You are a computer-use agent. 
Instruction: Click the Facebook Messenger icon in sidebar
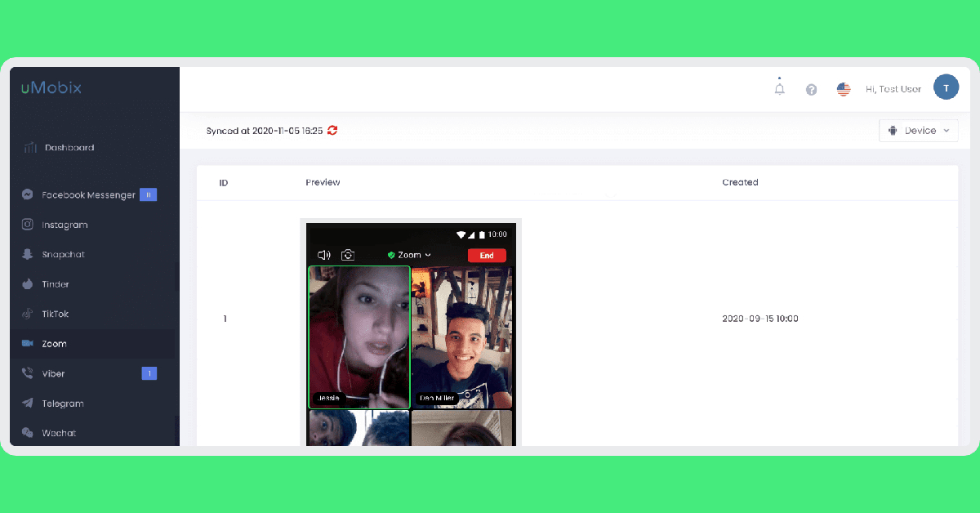28,195
